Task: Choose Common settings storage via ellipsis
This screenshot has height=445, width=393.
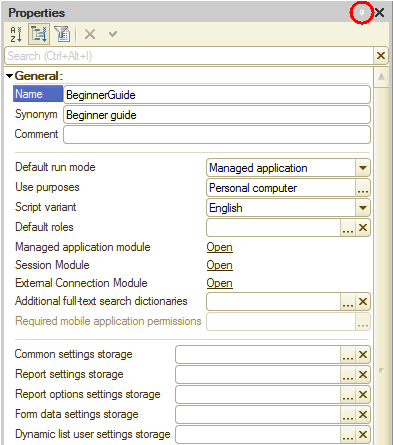Action: (x=348, y=355)
